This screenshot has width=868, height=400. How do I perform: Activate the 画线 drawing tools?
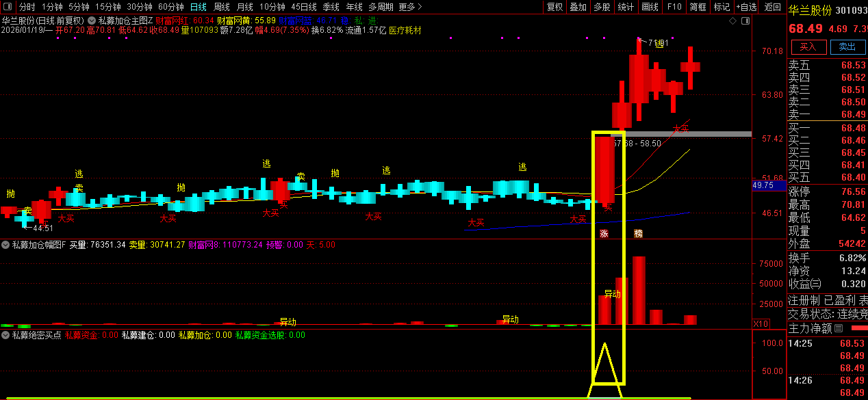(x=650, y=7)
